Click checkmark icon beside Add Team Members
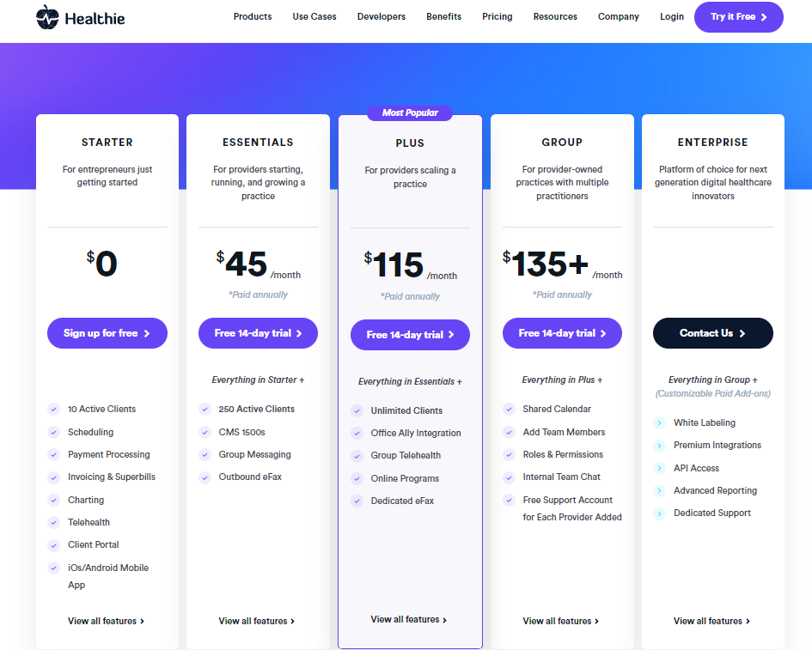Viewport: 812px width, 650px height. pos(509,432)
